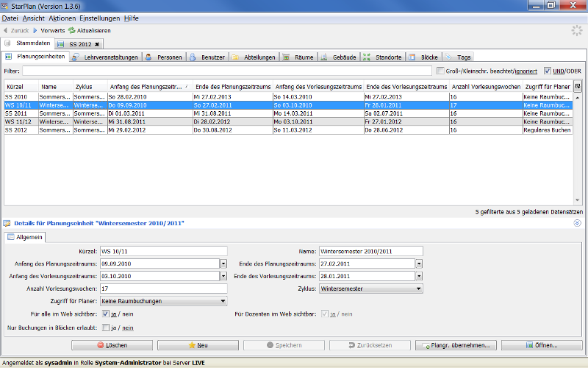Click the Regulares Buchen cell
588x368 pixels.
[x=548, y=130]
